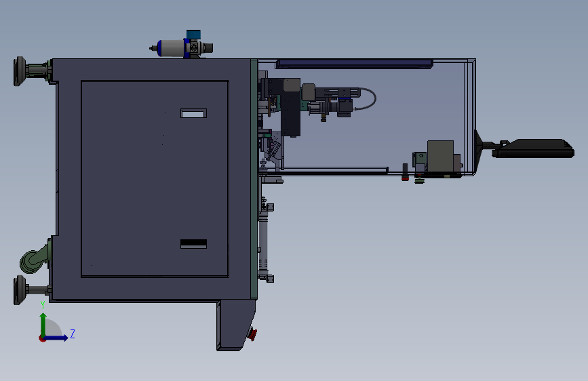The height and width of the screenshot is (381, 588).
Task: Click the large cabinet door panel face
Action: click(155, 179)
